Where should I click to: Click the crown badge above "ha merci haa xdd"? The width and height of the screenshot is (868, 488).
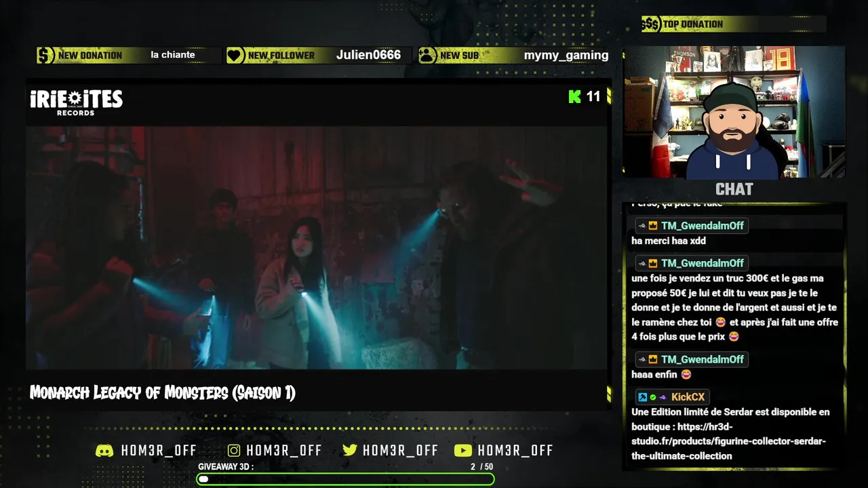pyautogui.click(x=652, y=226)
